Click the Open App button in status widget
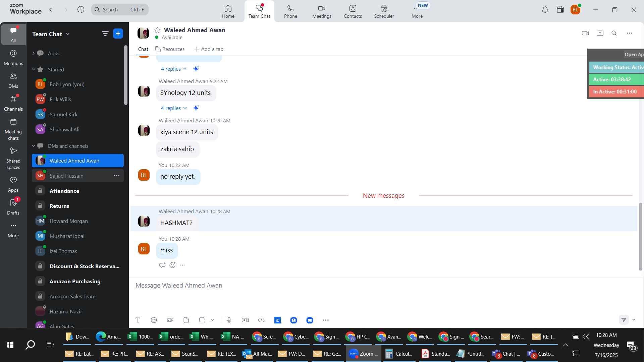This screenshot has width=644, height=362. (x=634, y=54)
